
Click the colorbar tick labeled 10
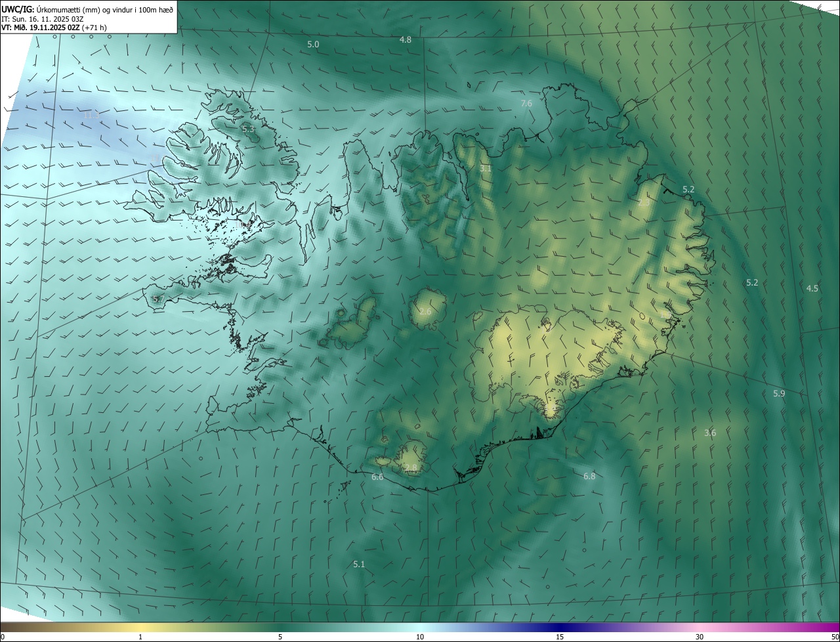point(420,637)
